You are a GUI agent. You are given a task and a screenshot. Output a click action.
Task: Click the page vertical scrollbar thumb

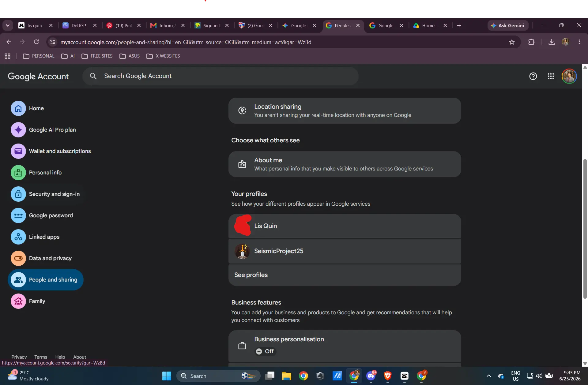point(585,229)
